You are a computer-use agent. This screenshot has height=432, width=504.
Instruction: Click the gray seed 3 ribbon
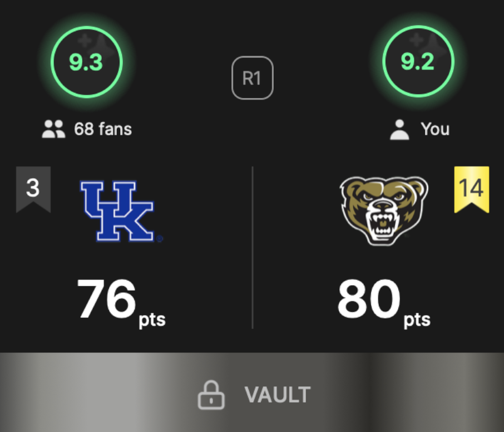tap(33, 189)
